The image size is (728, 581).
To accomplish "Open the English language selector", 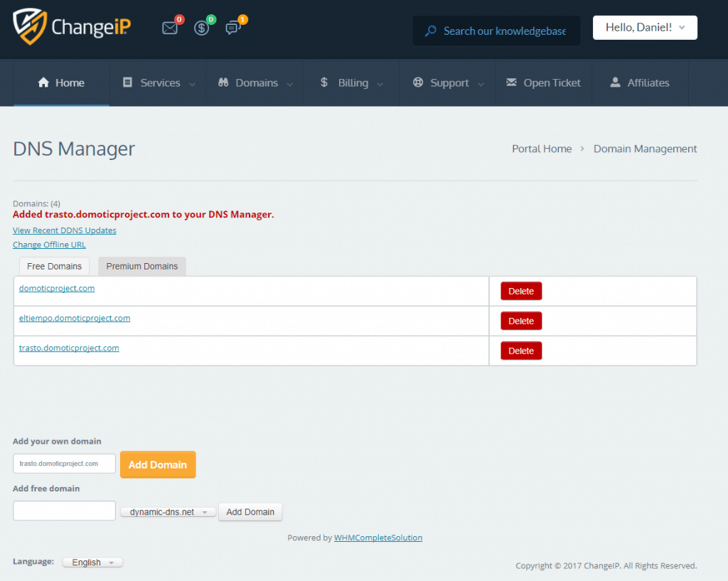I will (92, 562).
